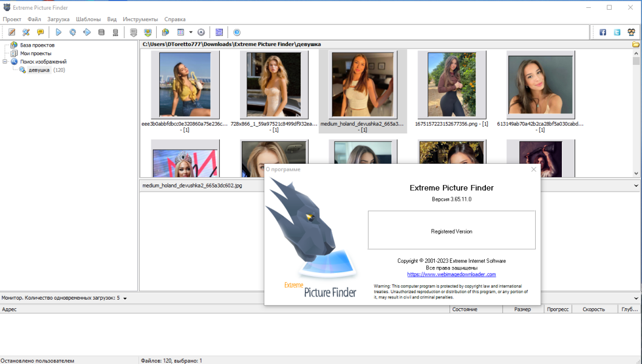Image resolution: width=642 pixels, height=364 pixels.
Task: Stop download with the square icon
Action: [x=101, y=32]
